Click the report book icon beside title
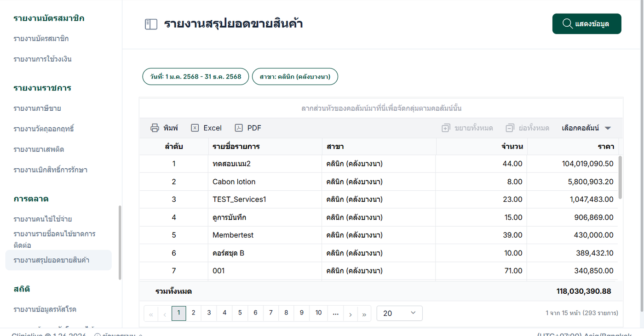This screenshot has height=336, width=644. coord(151,24)
